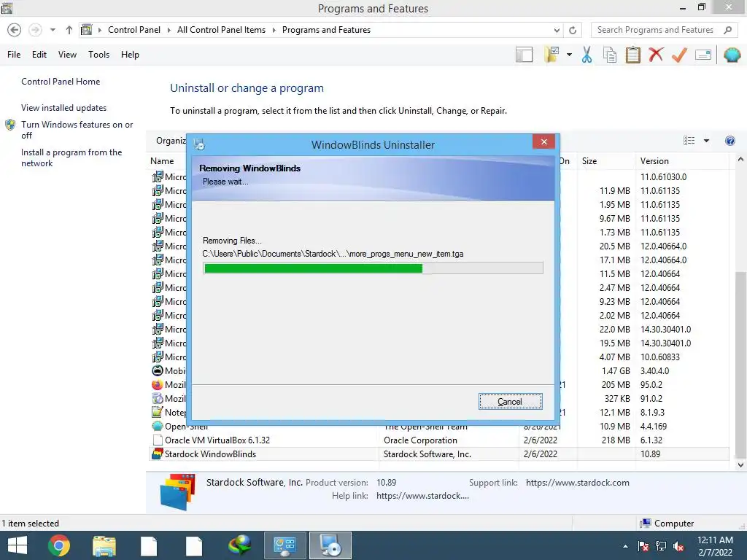Viewport: 747px width, 560px height.
Task: Click the blue Help question mark icon
Action: tap(729, 141)
